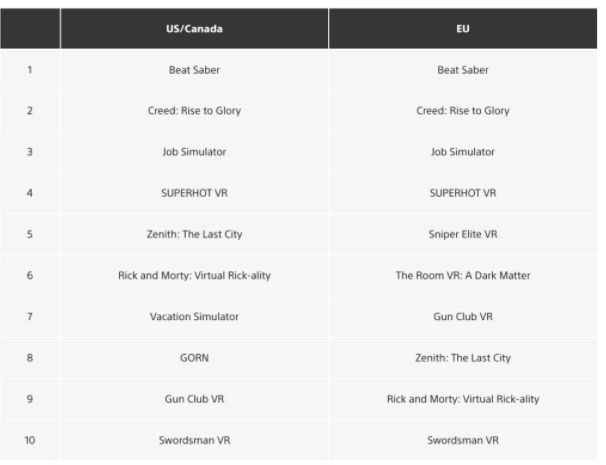Click the rank number 1 cell
This screenshot has height=465, width=606.
[x=30, y=70]
